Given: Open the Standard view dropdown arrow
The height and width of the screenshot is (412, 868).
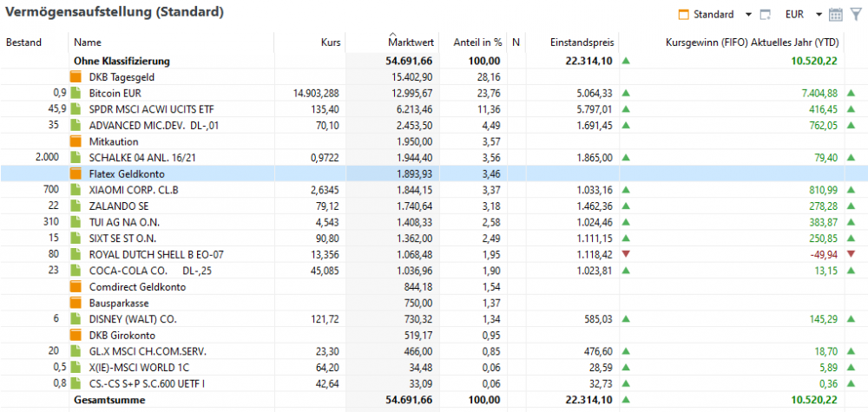Looking at the screenshot, I should (748, 15).
